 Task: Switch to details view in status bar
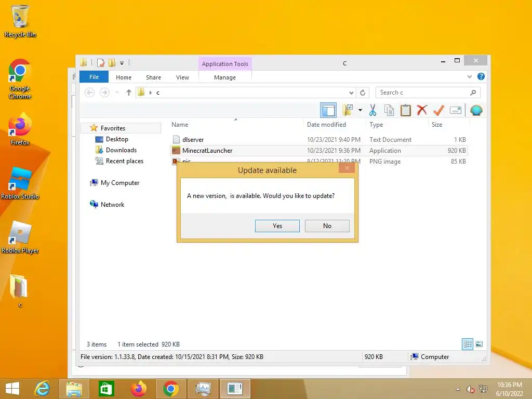(468, 344)
